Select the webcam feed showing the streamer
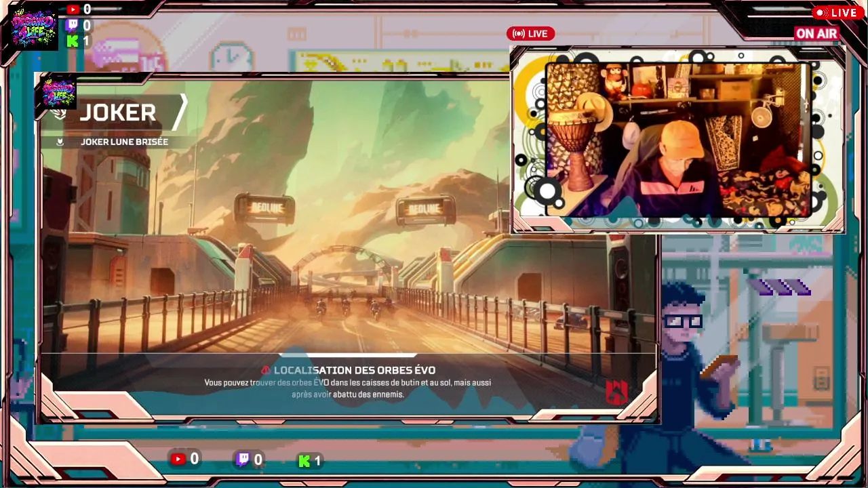The height and width of the screenshot is (488, 868). coord(678,140)
